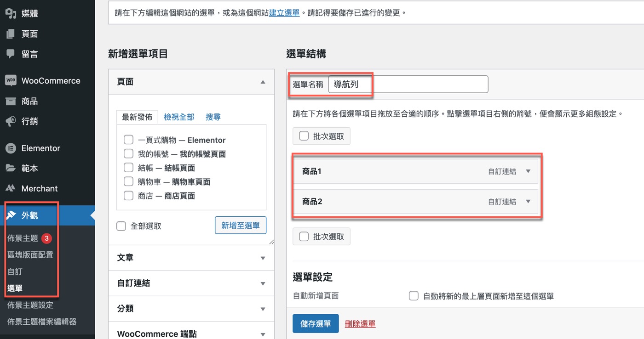Expand the 商品1 menu item arrow
The height and width of the screenshot is (339, 644).
(528, 171)
